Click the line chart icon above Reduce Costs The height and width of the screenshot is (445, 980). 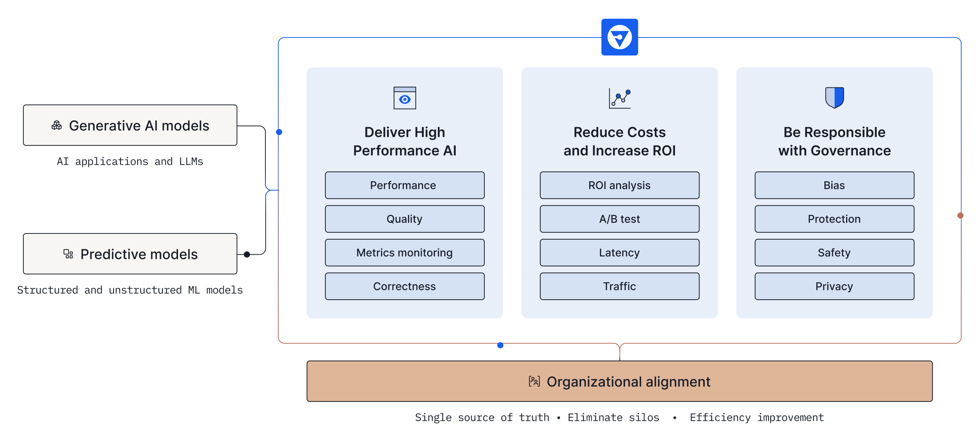click(619, 98)
